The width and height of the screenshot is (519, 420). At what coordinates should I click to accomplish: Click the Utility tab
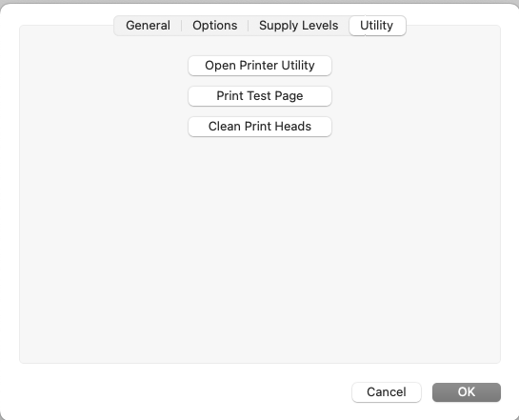pos(377,26)
